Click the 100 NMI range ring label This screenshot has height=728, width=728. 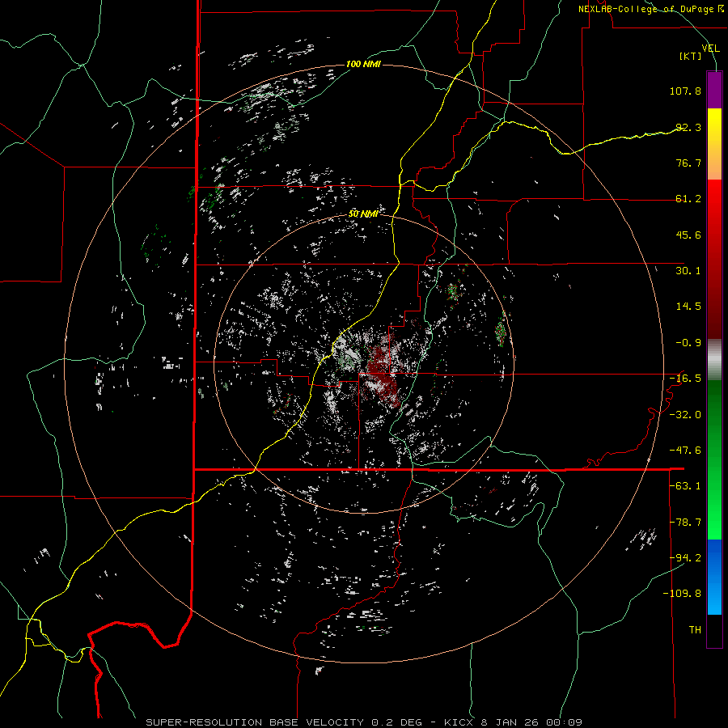click(363, 64)
